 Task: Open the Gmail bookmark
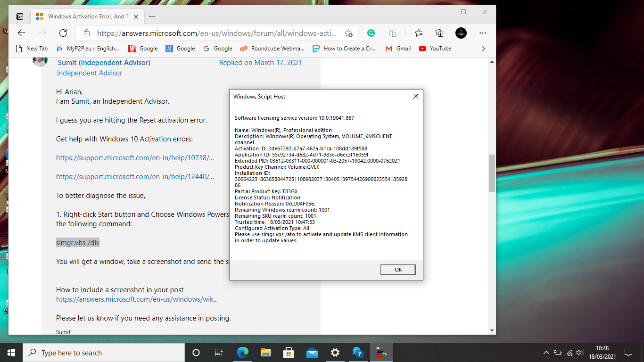(x=398, y=49)
